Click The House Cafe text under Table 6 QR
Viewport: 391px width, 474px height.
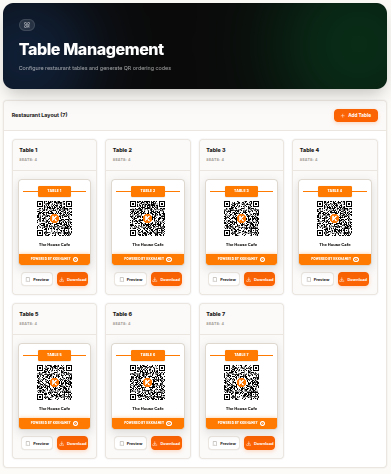coord(148,408)
